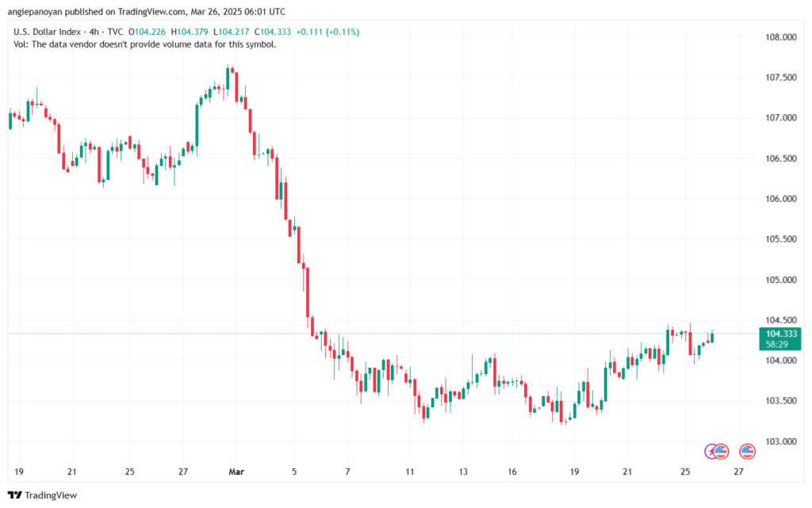Click the 103.000 price axis label
812x508 pixels.
[781, 441]
